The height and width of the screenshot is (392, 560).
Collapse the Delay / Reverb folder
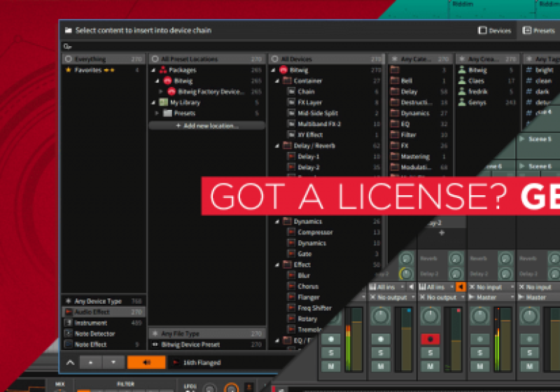[x=277, y=146]
